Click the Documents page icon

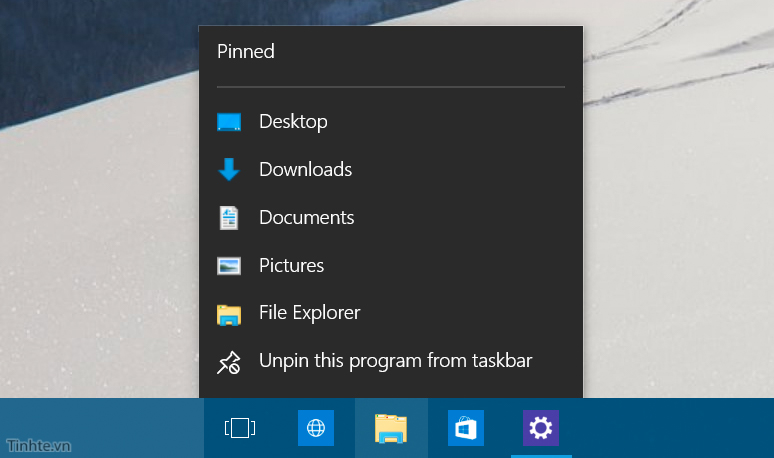click(x=229, y=218)
